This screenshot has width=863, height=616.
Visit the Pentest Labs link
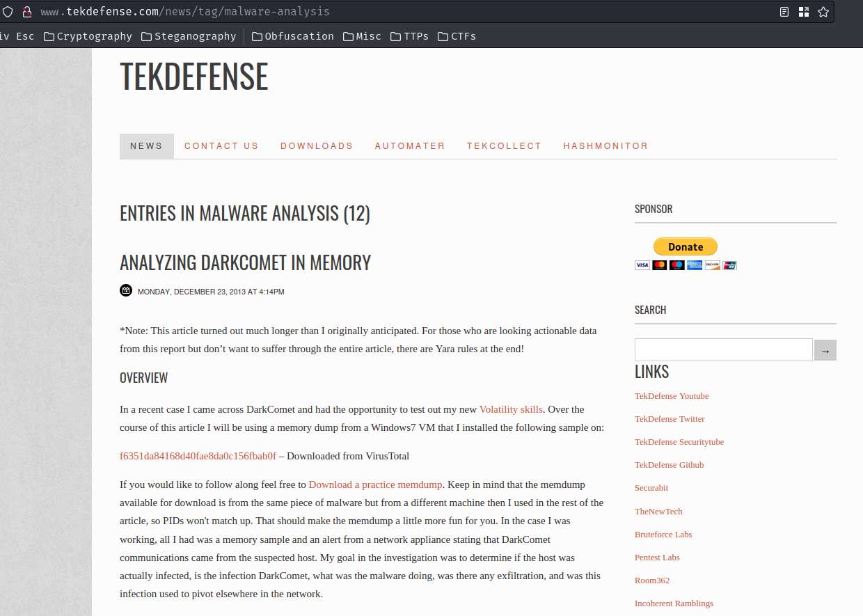pos(657,557)
